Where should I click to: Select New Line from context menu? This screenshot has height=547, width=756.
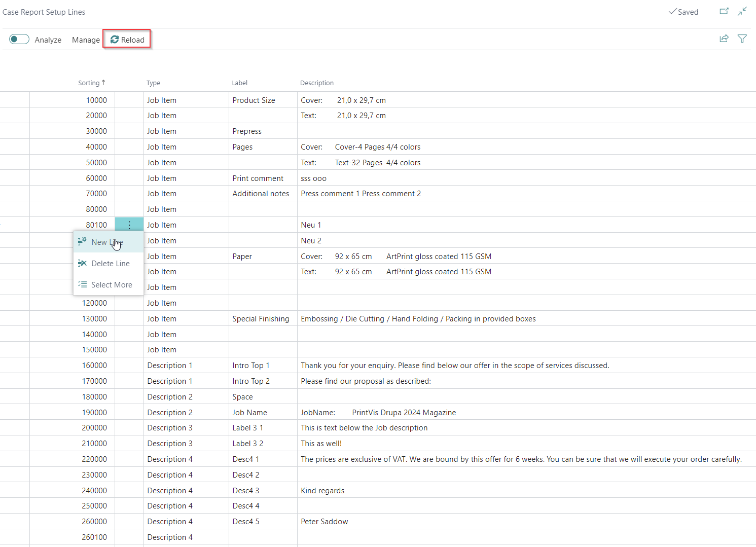[107, 242]
